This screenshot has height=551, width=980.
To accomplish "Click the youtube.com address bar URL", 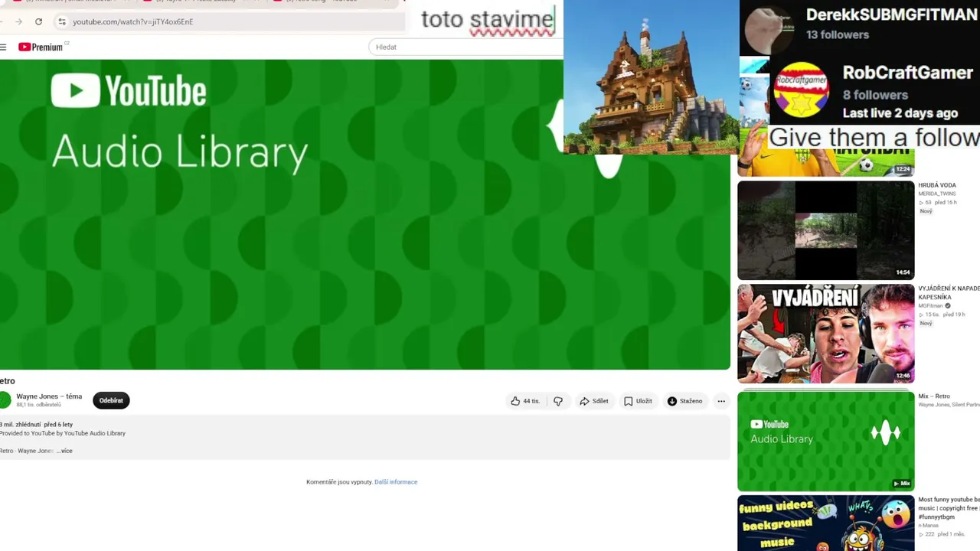I will [133, 21].
